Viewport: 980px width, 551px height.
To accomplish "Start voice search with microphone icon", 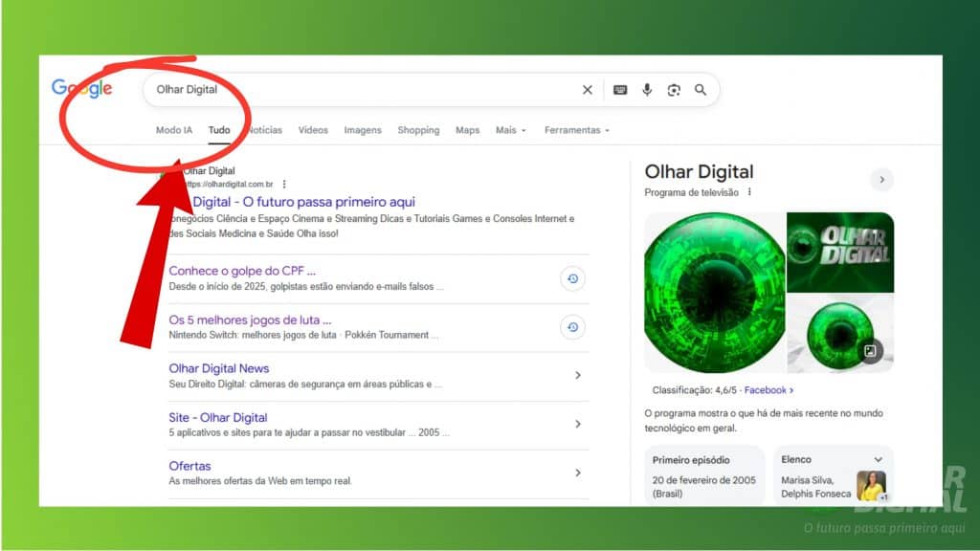I will tap(647, 90).
